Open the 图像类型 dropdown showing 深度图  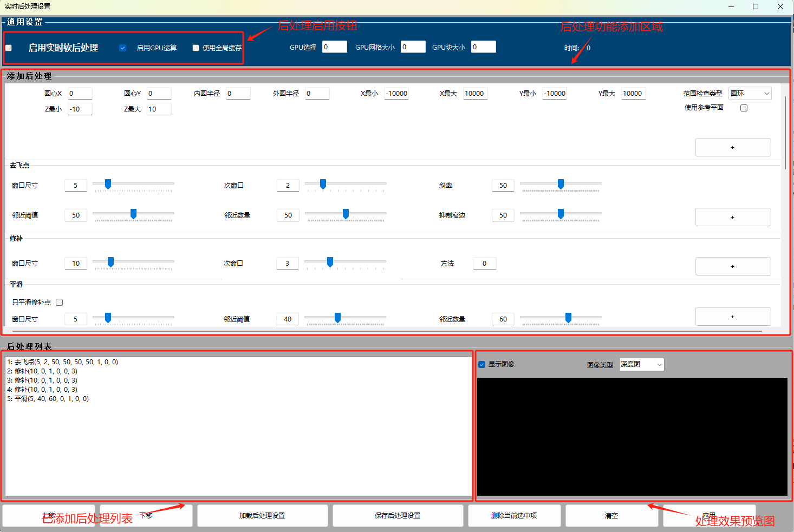642,365
